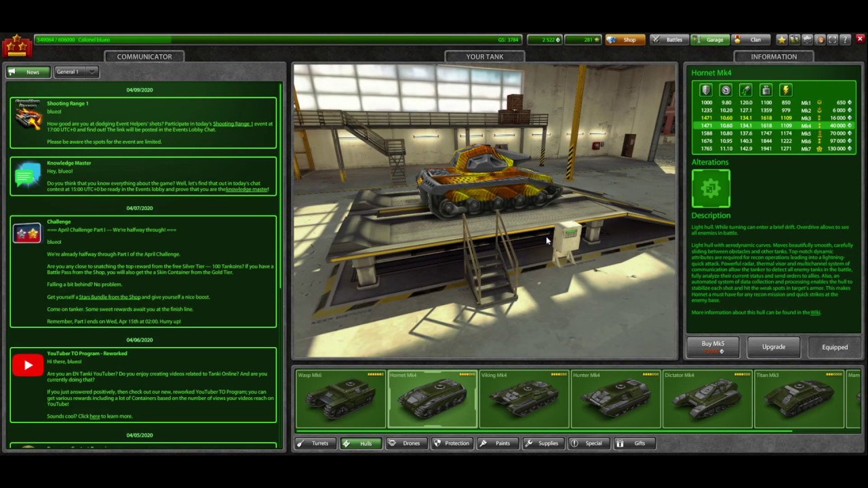This screenshot has width=868, height=488.
Task: Open the Supplies garage category
Action: point(542,443)
